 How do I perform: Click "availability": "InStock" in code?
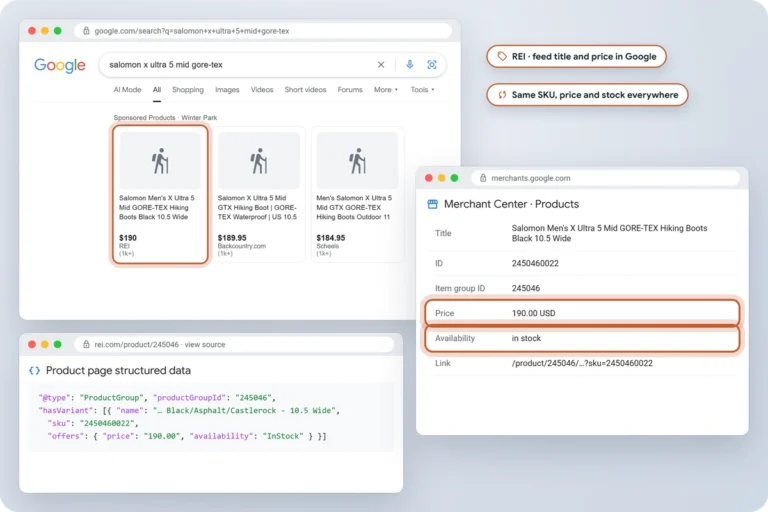[246, 436]
